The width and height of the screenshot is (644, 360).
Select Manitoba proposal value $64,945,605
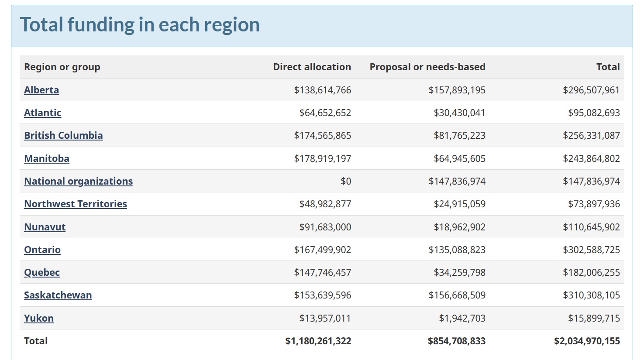459,158
